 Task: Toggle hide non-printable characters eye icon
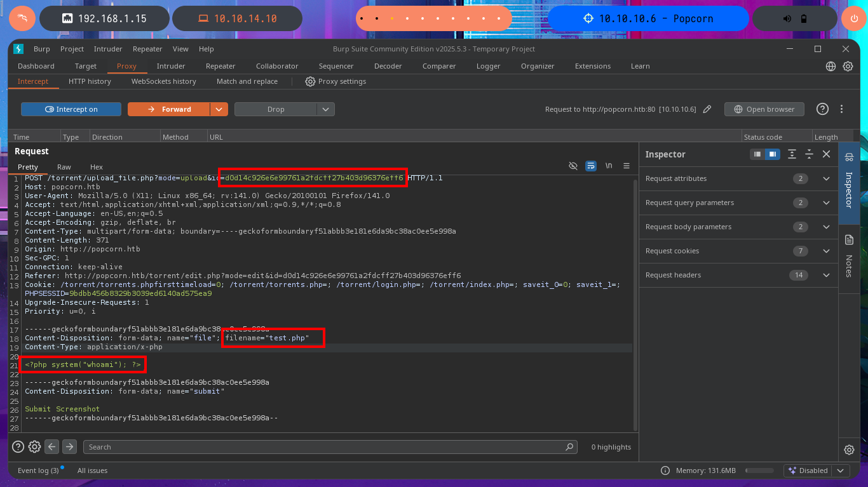point(573,166)
